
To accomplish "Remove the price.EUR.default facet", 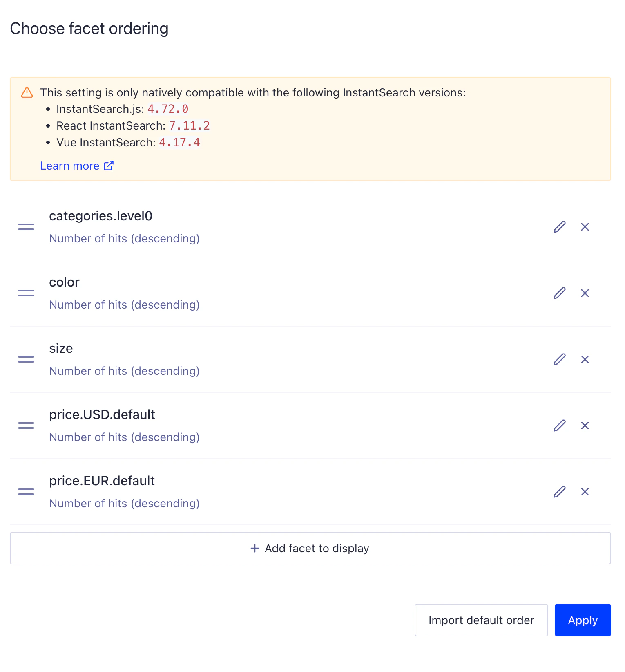I will pos(585,492).
